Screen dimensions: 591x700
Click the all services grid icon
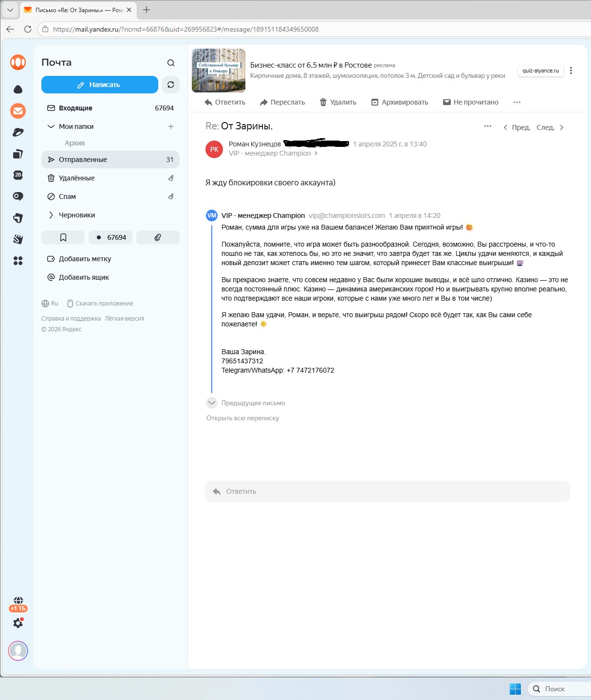(x=18, y=261)
